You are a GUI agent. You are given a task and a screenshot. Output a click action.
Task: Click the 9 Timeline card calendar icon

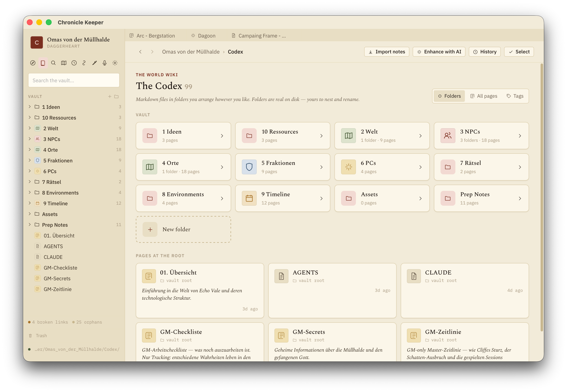[x=249, y=198]
